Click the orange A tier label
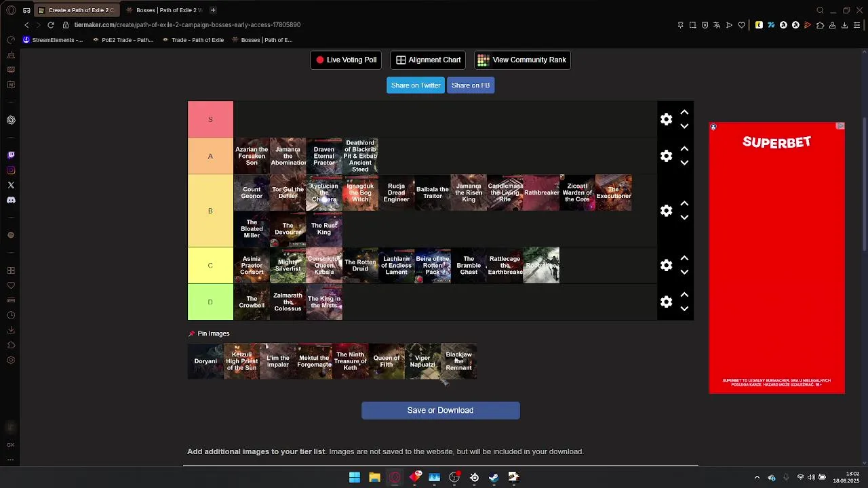The height and width of the screenshot is (488, 868). [210, 156]
